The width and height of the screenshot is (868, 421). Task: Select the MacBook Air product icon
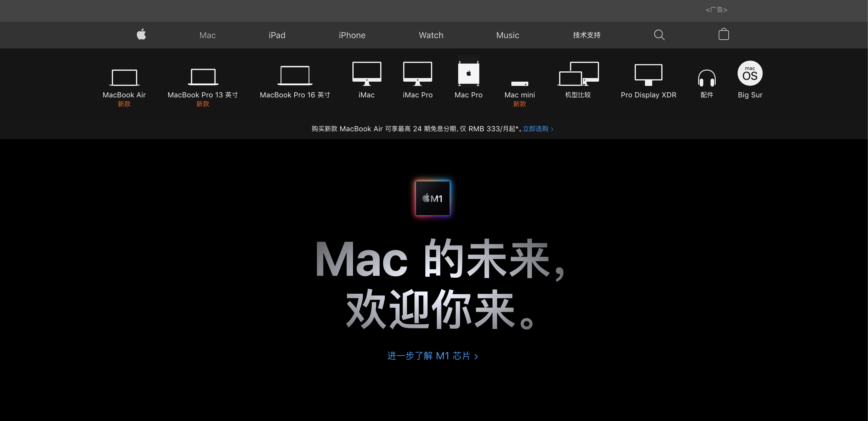click(x=124, y=77)
